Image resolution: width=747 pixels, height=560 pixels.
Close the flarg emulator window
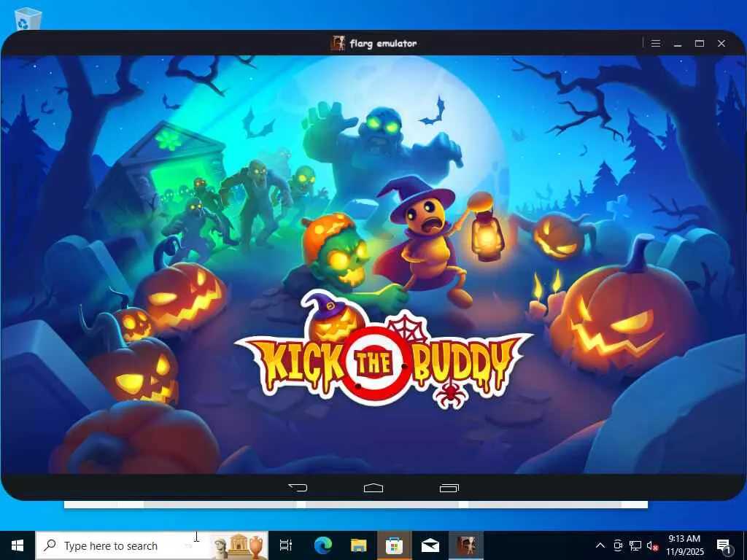(721, 43)
